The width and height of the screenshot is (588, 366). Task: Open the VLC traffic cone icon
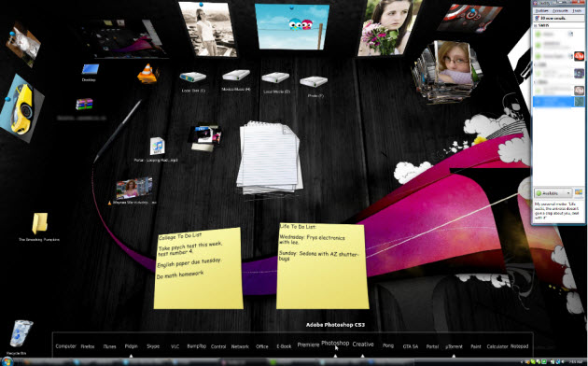click(x=147, y=74)
